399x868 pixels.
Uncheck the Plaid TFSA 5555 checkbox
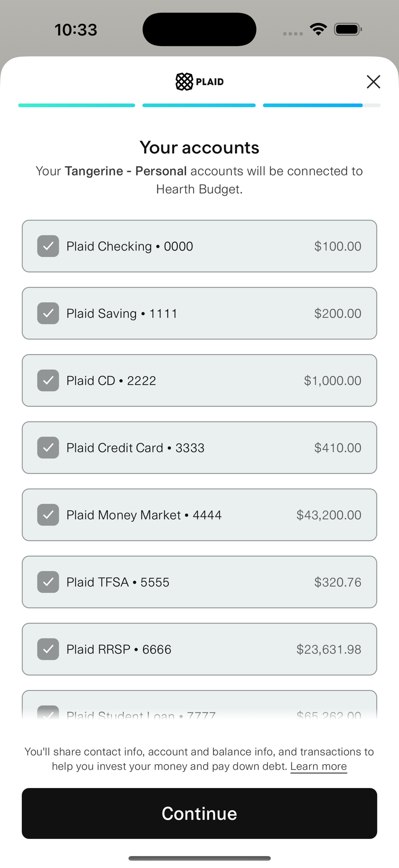click(48, 582)
